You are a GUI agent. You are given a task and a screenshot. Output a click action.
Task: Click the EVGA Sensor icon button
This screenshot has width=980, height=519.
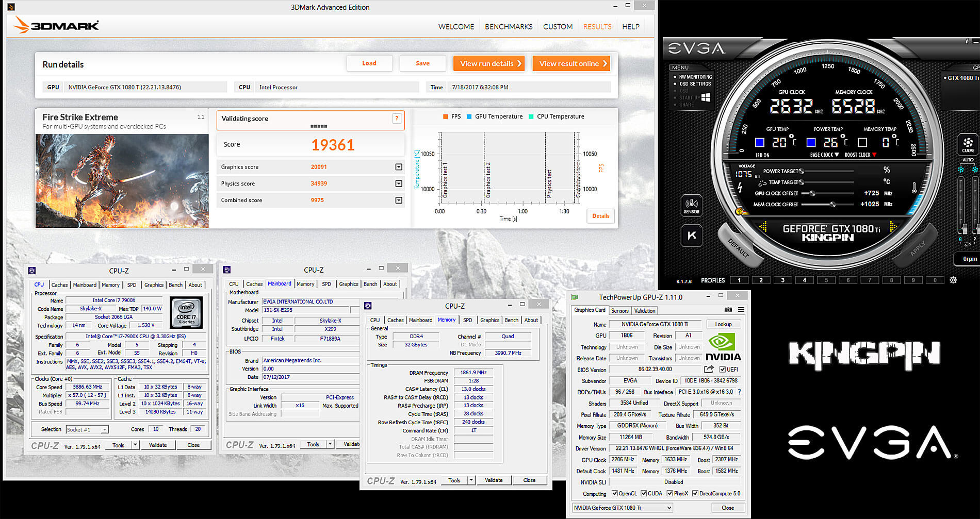pyautogui.click(x=691, y=206)
